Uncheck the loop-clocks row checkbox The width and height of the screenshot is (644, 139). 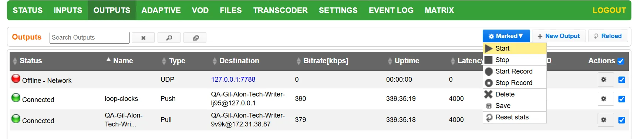622,99
